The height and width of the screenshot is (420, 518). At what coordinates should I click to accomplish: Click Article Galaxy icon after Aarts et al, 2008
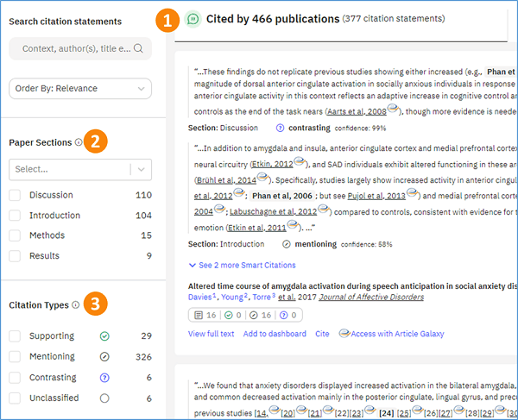coord(393,108)
